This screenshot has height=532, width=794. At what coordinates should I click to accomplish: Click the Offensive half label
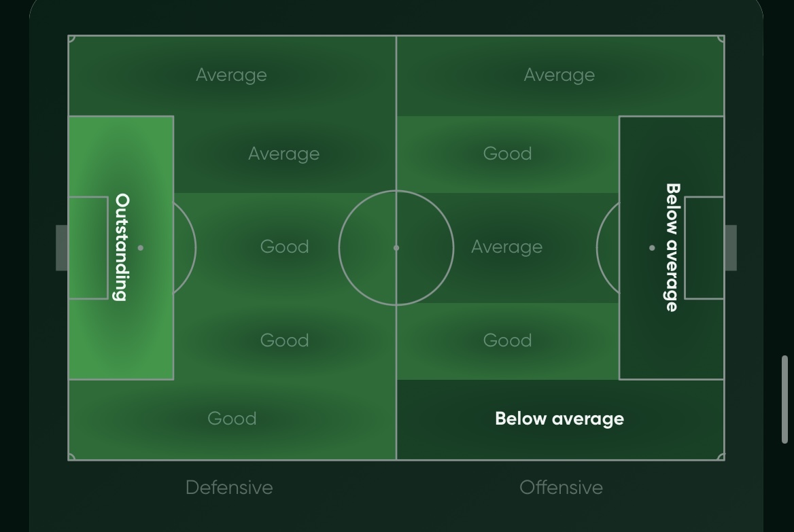[x=561, y=487]
